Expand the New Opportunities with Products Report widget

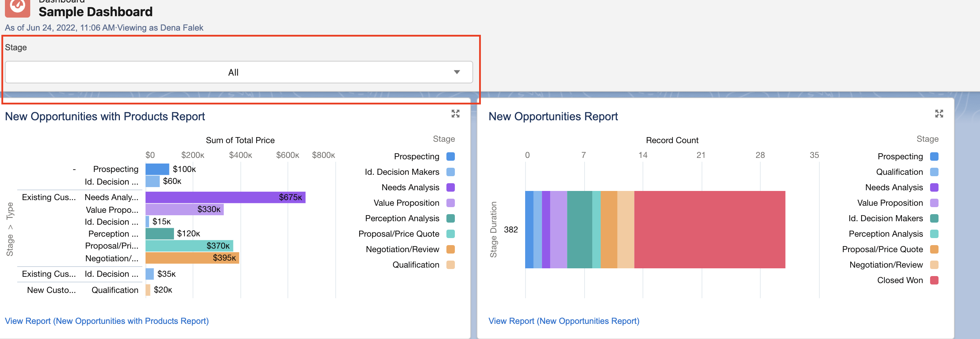456,113
